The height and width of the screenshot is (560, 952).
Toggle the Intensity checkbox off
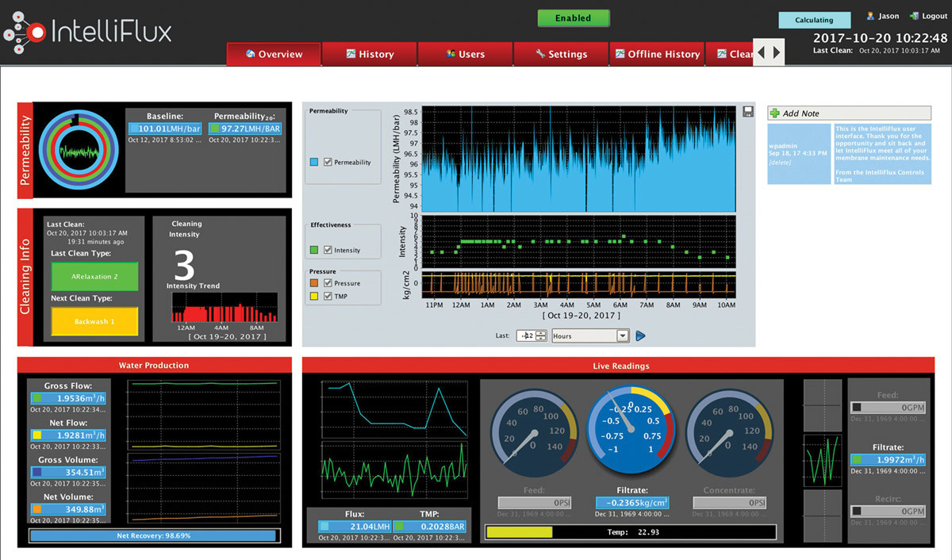tap(328, 250)
